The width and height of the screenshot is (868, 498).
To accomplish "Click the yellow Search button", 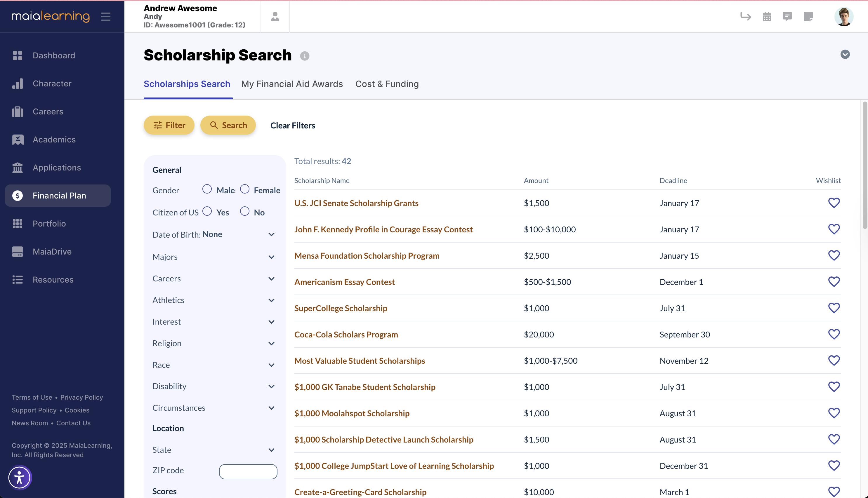I will click(x=228, y=125).
